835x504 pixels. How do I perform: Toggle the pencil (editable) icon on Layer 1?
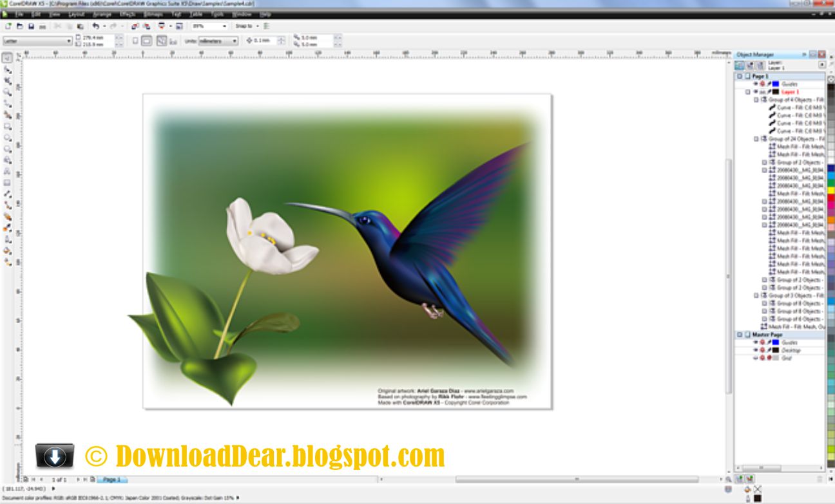pyautogui.click(x=769, y=92)
